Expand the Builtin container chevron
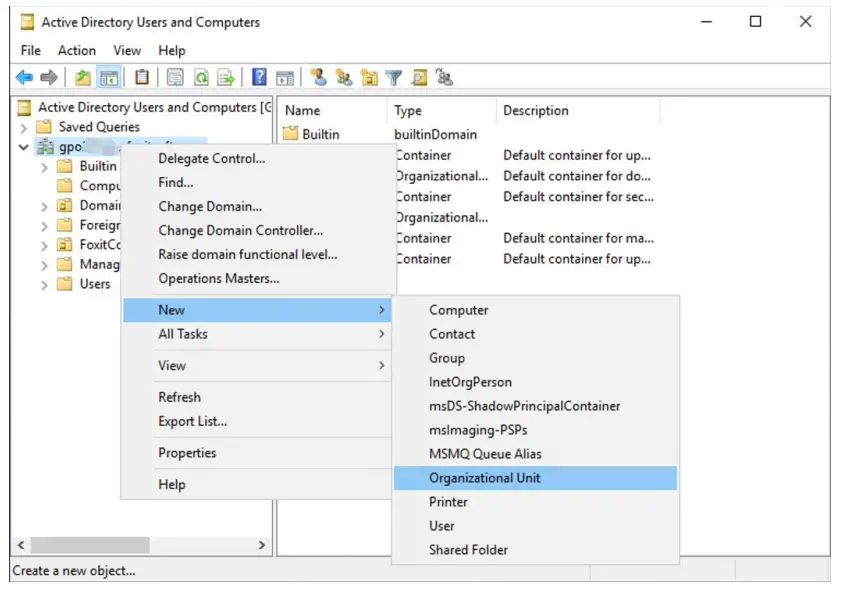Viewport: 843px width, 592px height. [45, 166]
